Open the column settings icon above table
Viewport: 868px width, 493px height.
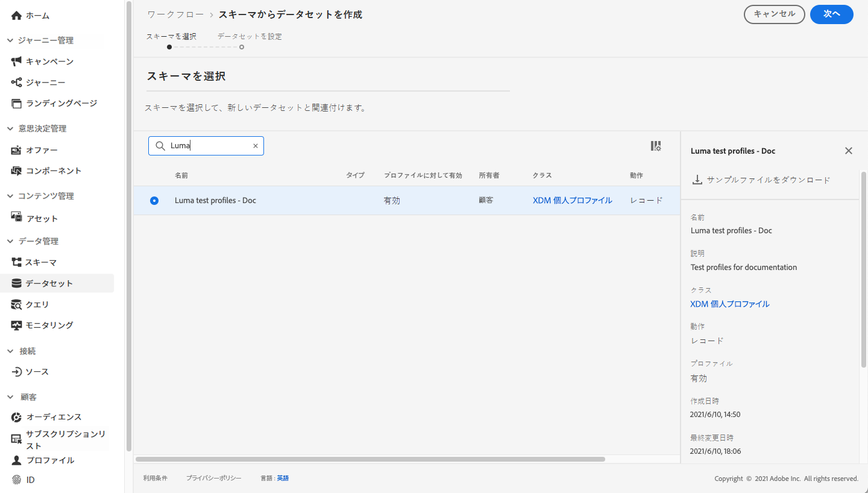pyautogui.click(x=656, y=146)
